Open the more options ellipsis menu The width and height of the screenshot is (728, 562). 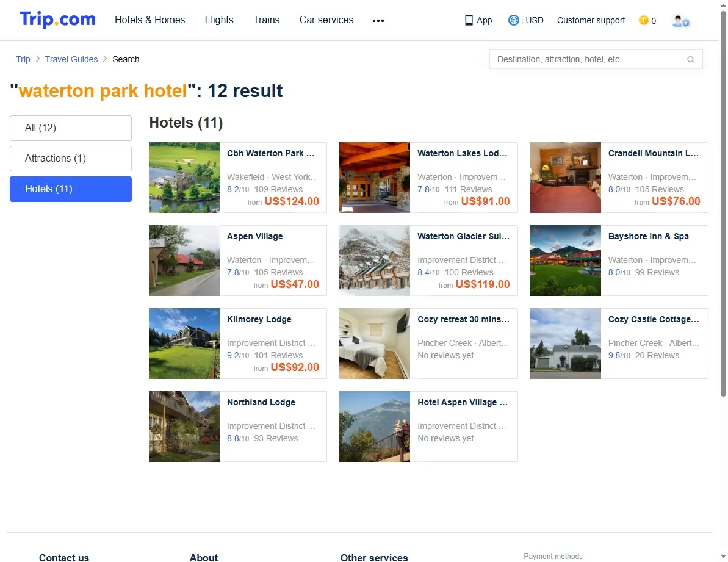point(378,20)
